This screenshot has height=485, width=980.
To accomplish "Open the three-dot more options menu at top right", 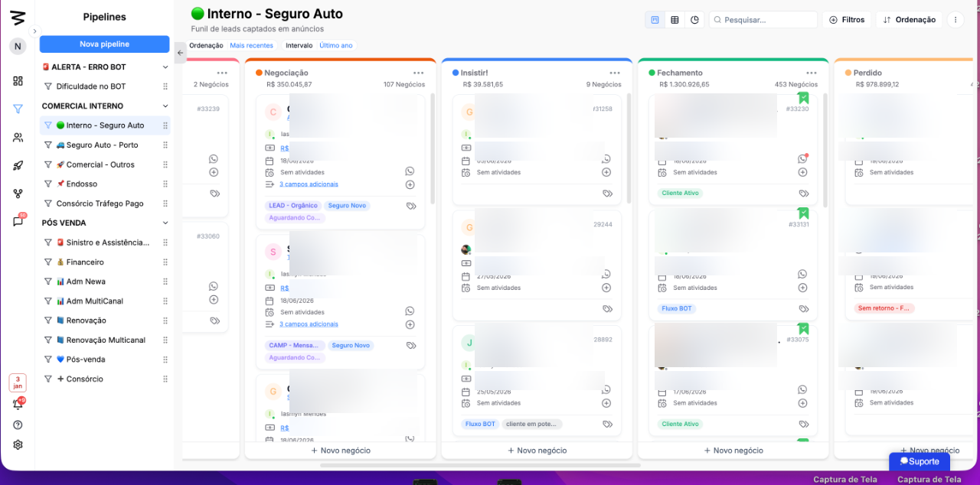I will click(955, 20).
